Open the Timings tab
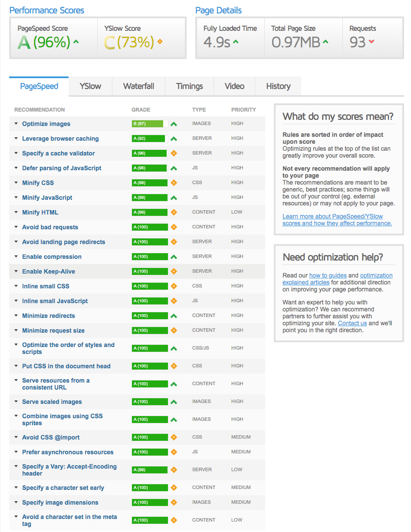This screenshot has width=411, height=532. (190, 86)
